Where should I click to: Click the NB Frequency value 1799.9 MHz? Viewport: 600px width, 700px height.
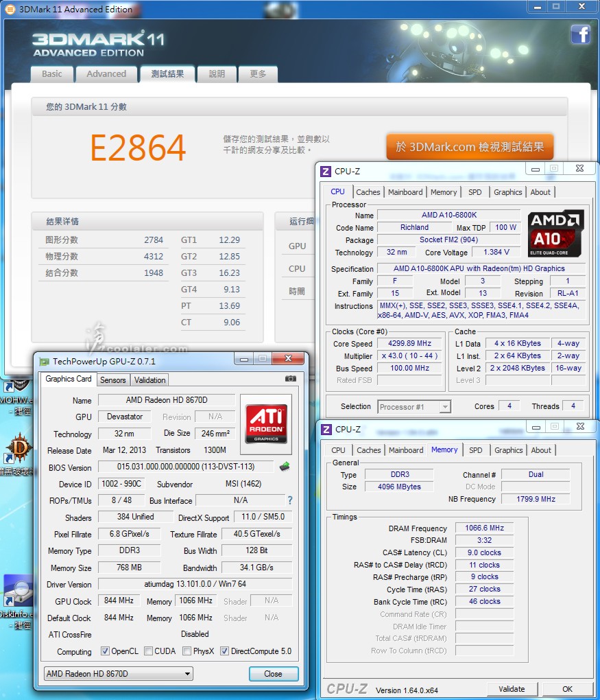pos(536,499)
